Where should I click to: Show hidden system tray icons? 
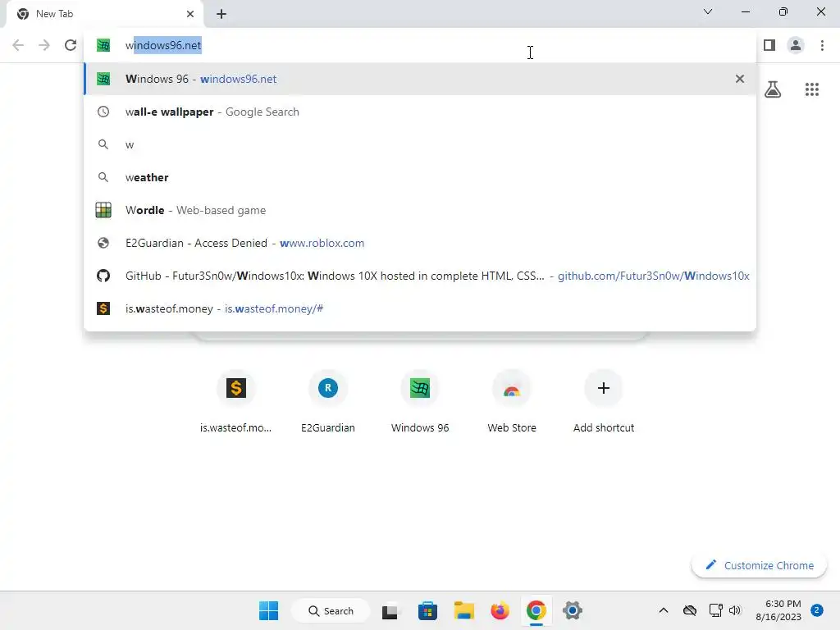pyautogui.click(x=663, y=610)
